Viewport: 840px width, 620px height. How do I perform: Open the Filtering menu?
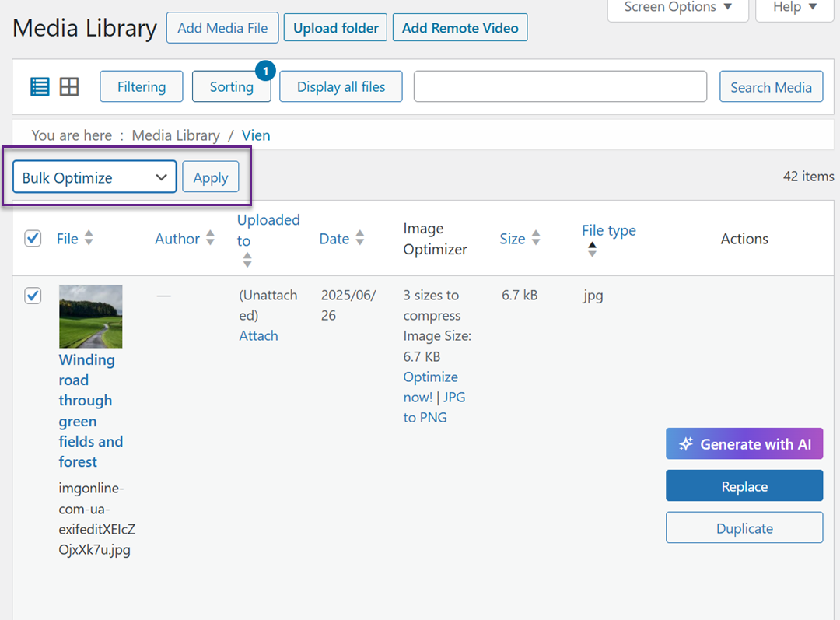[142, 86]
